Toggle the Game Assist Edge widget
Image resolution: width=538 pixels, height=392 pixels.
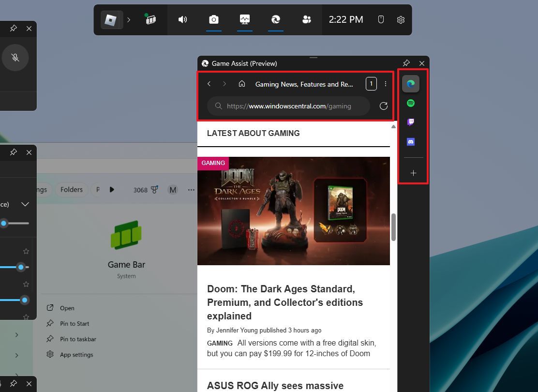[275, 19]
